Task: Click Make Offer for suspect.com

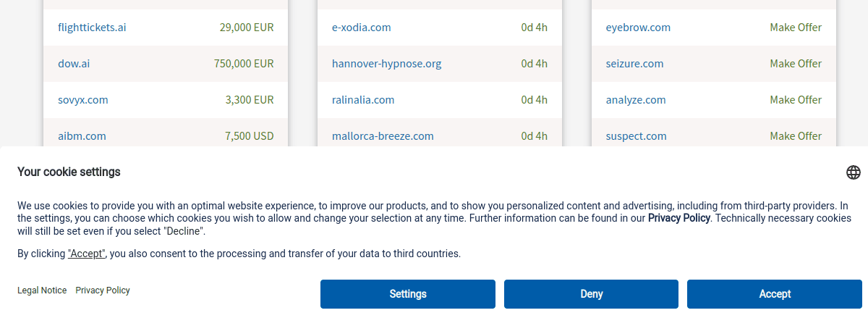Action: (796, 136)
